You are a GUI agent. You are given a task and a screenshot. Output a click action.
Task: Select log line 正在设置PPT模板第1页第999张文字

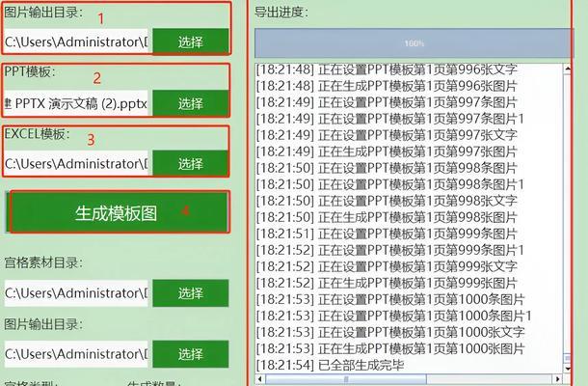(x=387, y=266)
